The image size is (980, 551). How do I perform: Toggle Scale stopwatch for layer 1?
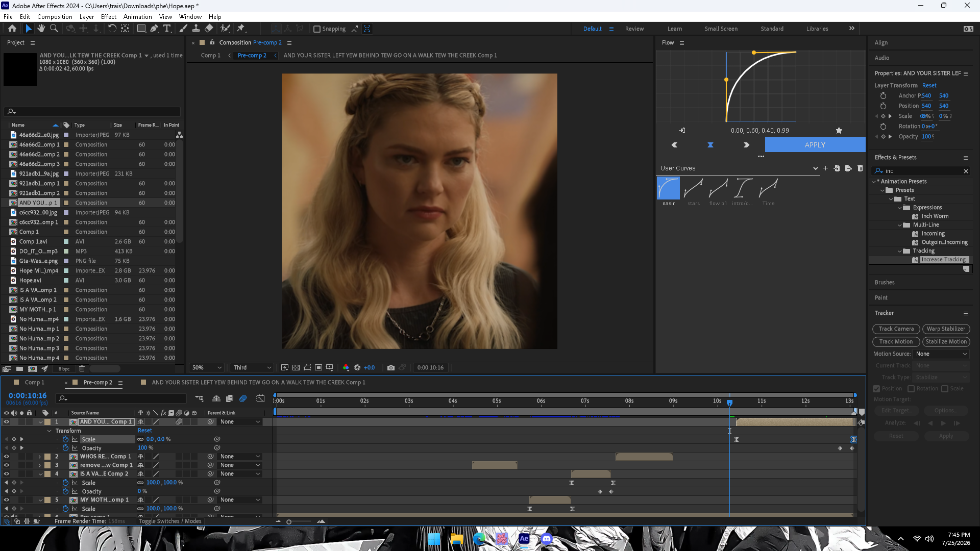click(x=65, y=439)
